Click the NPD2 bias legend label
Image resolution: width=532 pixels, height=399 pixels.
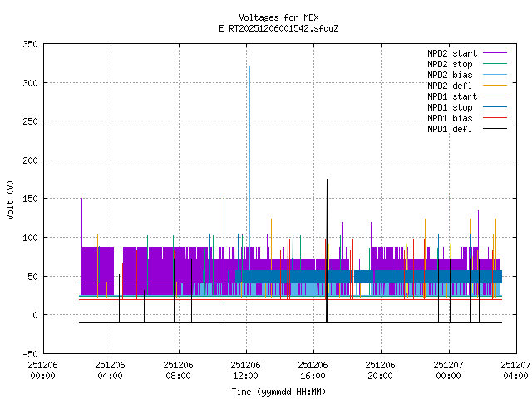[x=451, y=75]
